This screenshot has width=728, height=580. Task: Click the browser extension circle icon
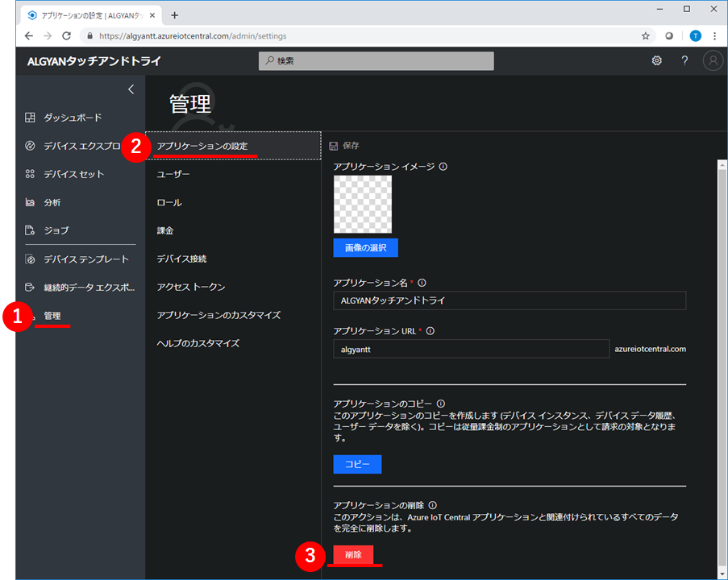click(669, 35)
